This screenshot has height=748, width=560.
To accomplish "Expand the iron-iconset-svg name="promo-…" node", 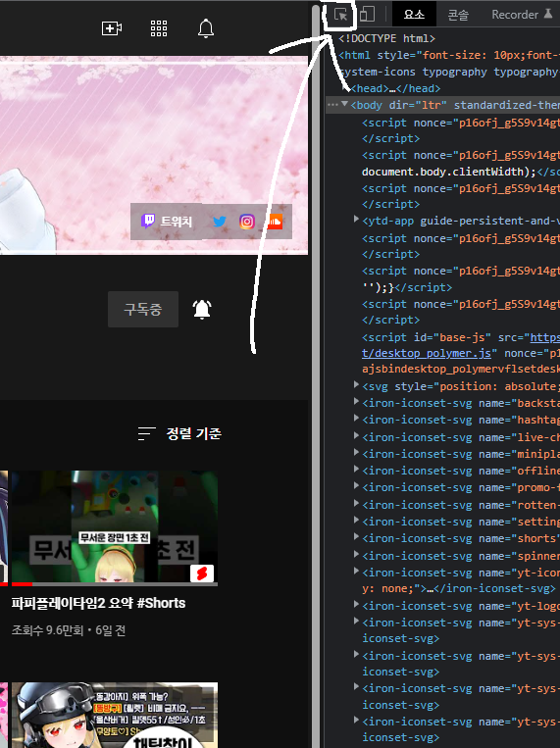I will pos(356,485).
